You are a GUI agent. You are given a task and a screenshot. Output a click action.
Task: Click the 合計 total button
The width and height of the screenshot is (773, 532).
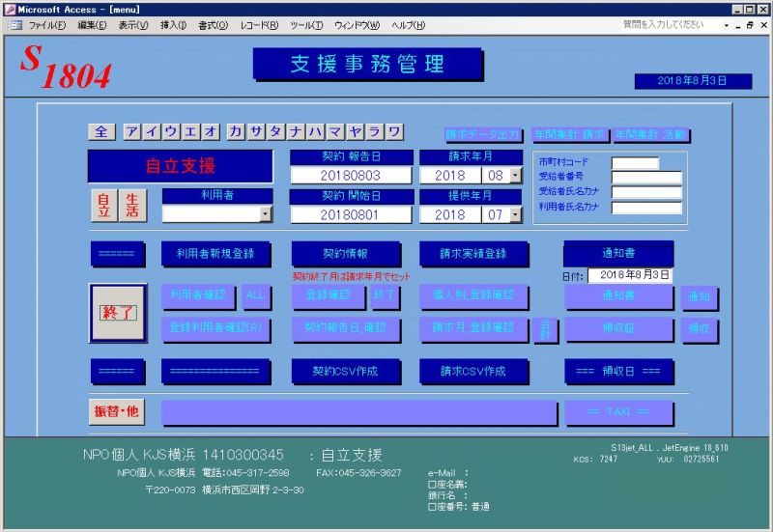pos(545,329)
